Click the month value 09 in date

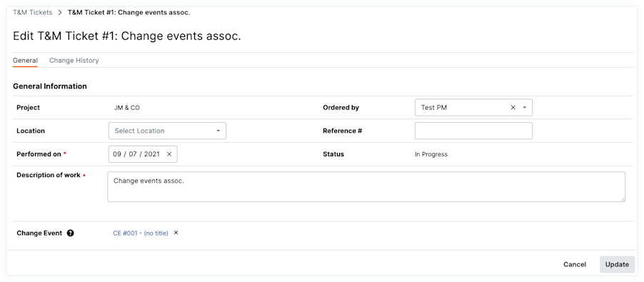[x=117, y=154]
